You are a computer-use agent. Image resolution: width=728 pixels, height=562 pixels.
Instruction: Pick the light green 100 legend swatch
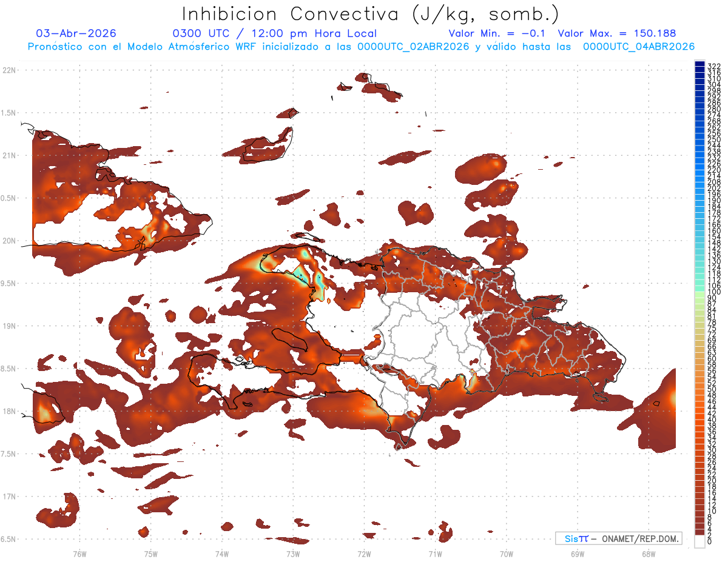point(699,295)
